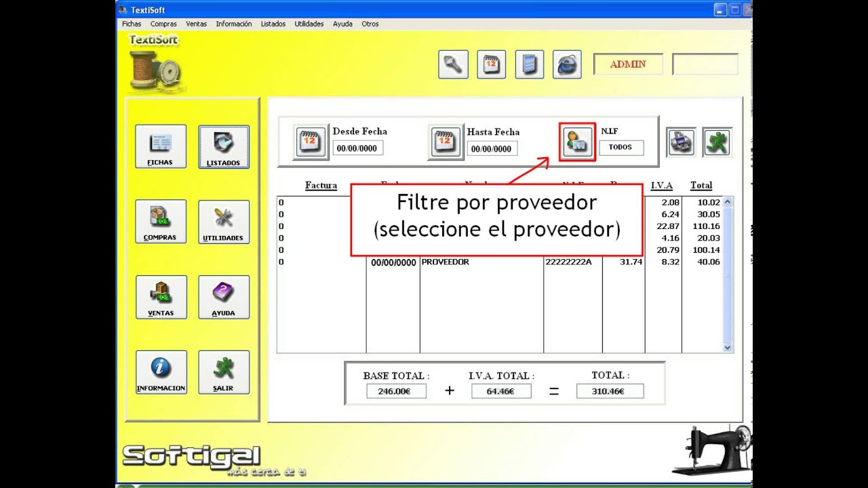The image size is (868, 488).
Task: Click the Total column header
Action: coord(701,186)
